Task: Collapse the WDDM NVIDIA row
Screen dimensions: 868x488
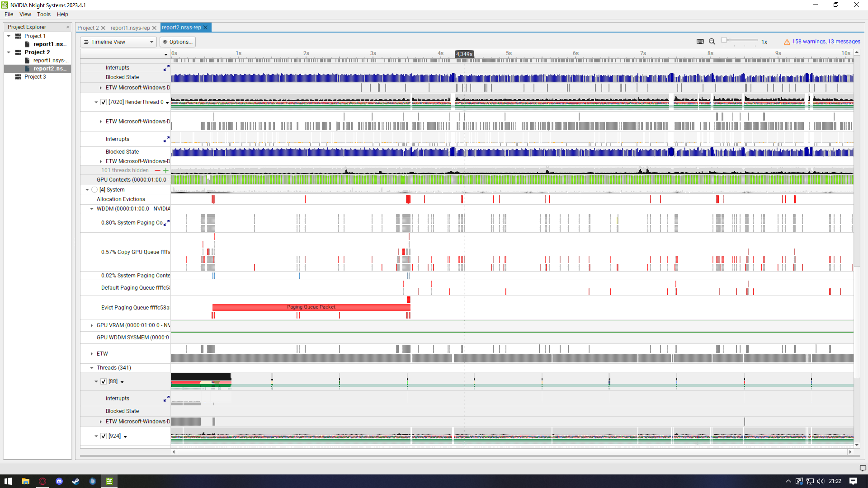Action: [92, 209]
